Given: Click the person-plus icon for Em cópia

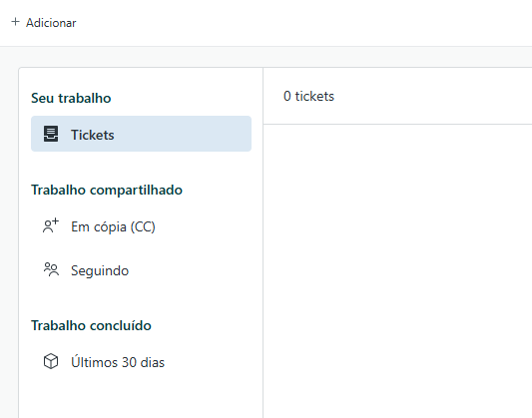Looking at the screenshot, I should [51, 225].
